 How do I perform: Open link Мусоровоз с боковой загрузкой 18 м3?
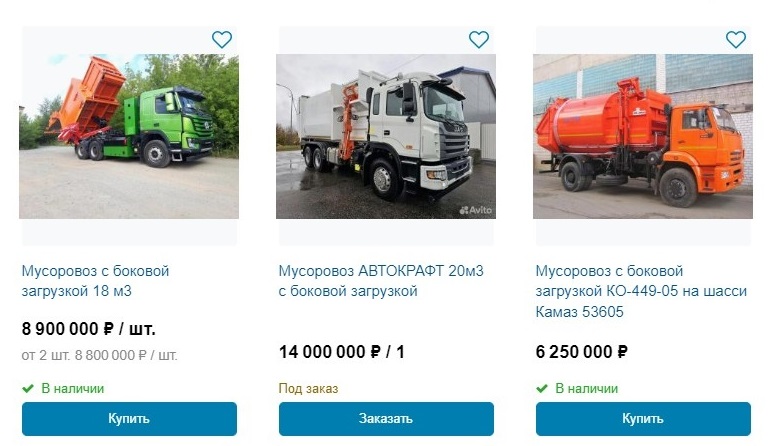point(95,281)
